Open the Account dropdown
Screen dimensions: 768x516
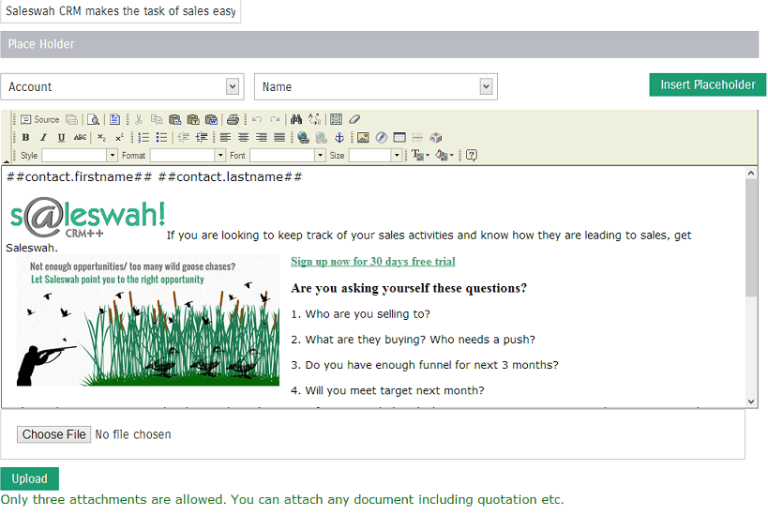tap(122, 87)
